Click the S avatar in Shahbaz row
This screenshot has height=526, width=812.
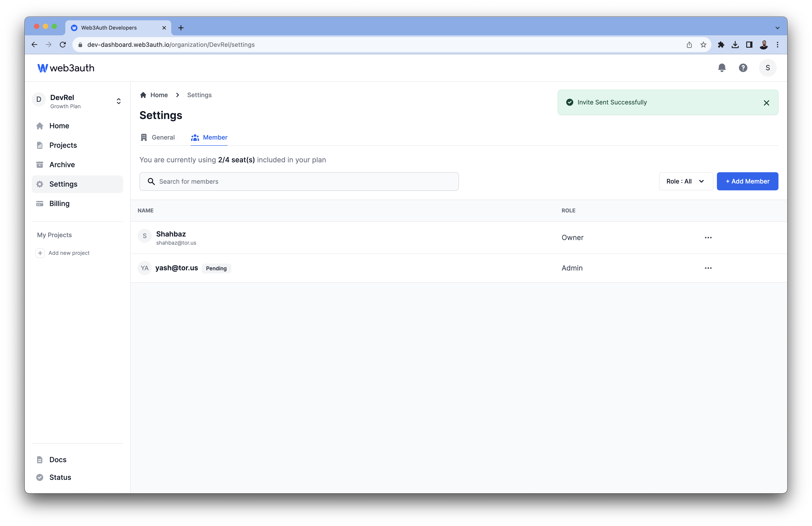coord(145,236)
